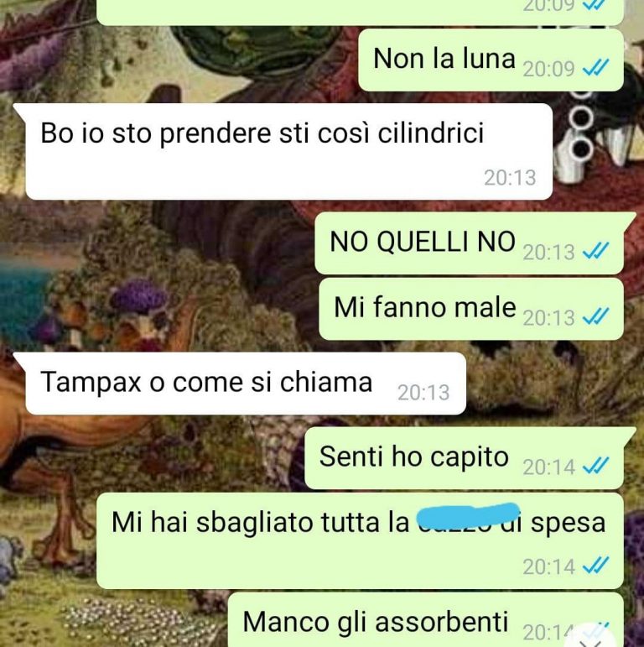Screen dimensions: 644x647
Task: Click the read ticks on the topmost partial message
Action: pos(595,4)
